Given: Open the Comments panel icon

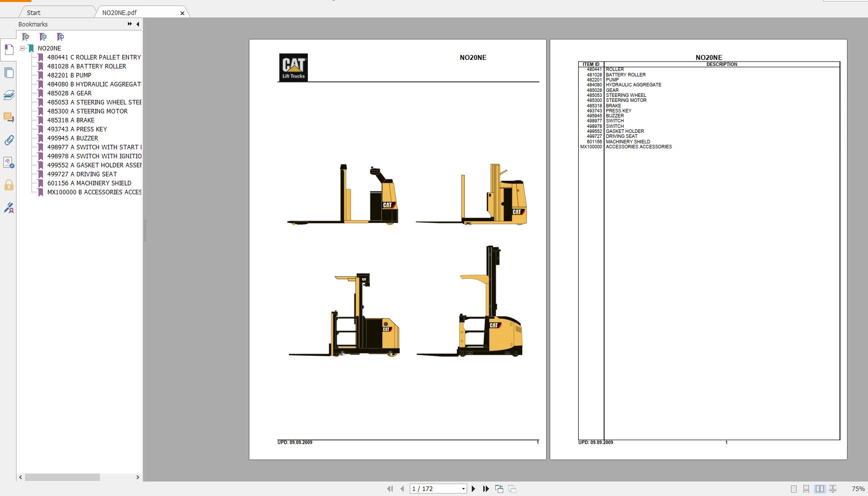Looking at the screenshot, I should pyautogui.click(x=8, y=117).
